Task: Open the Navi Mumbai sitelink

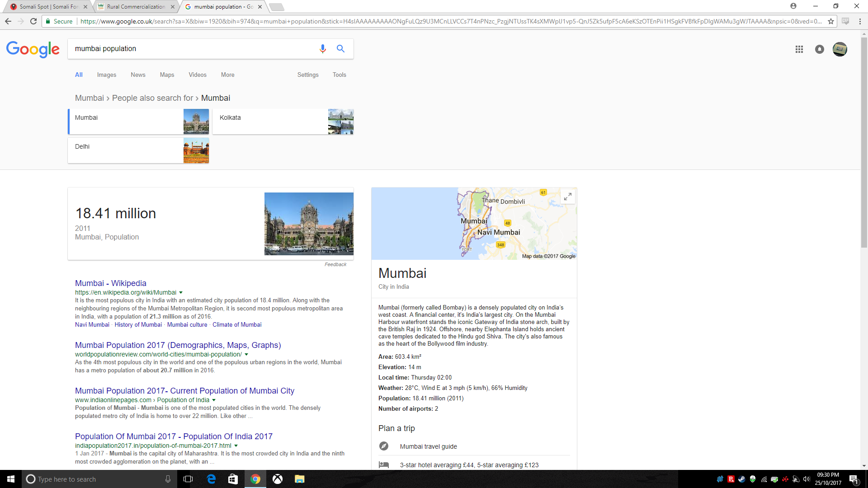Action: (92, 325)
